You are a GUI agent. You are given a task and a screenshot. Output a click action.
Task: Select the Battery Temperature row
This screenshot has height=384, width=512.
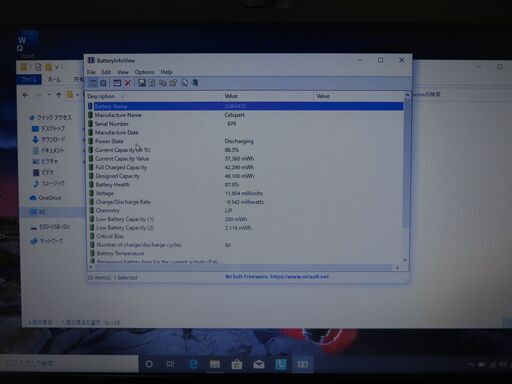[245, 254]
